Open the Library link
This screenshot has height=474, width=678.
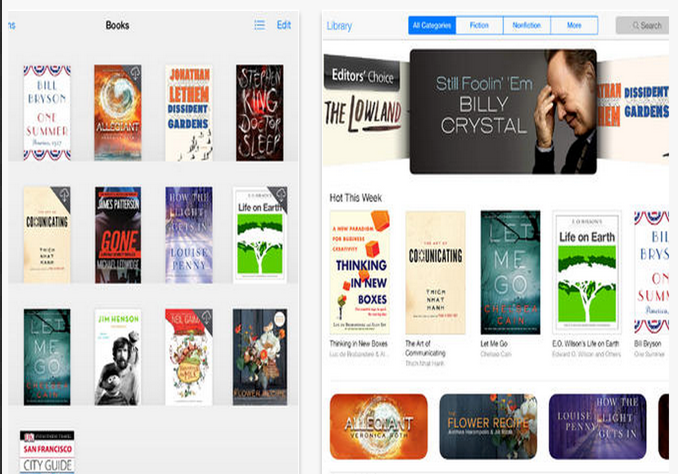pyautogui.click(x=339, y=26)
